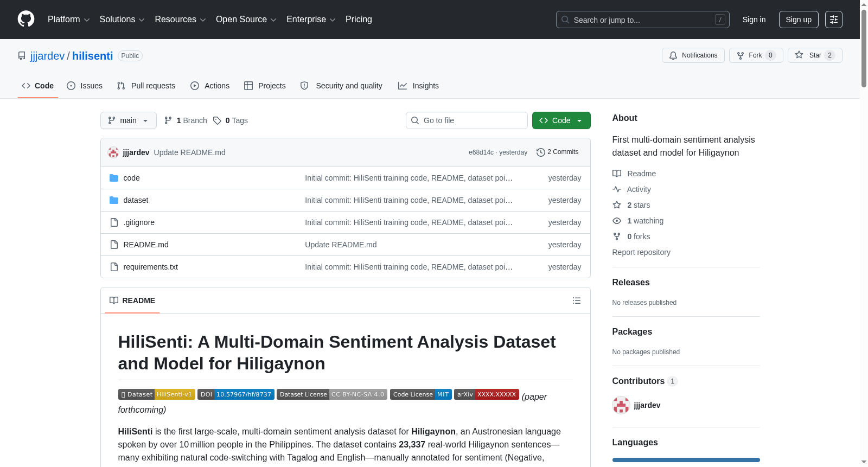The height and width of the screenshot is (467, 868).
Task: Click the arXiv XXXX.XXXXX badge
Action: coord(487,394)
